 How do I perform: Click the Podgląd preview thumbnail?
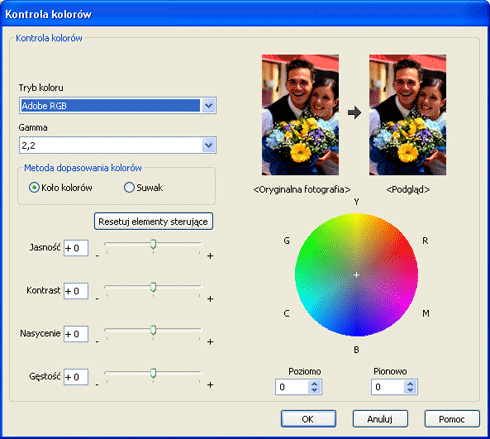(x=407, y=115)
